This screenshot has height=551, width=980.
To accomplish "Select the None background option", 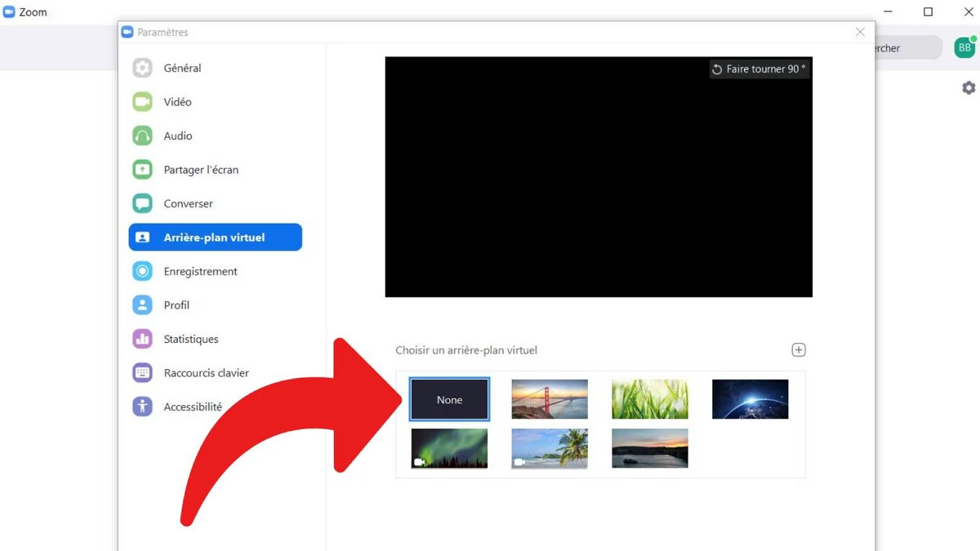I will click(449, 399).
